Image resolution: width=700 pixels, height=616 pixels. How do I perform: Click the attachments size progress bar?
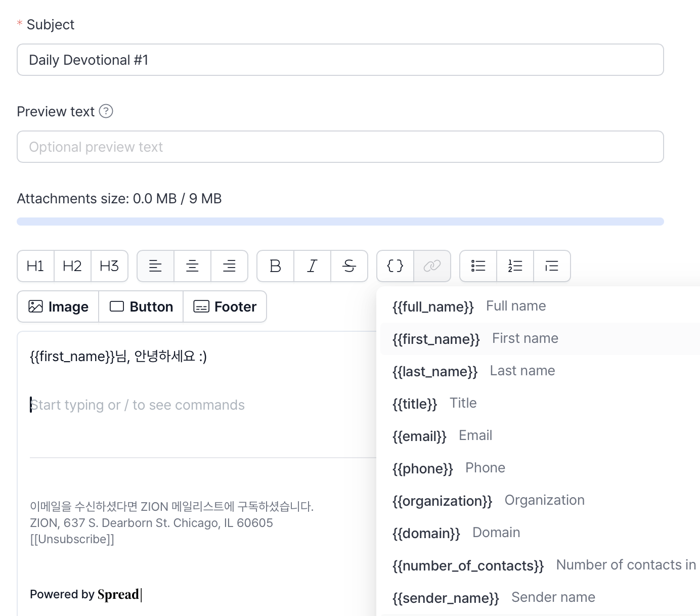click(340, 221)
